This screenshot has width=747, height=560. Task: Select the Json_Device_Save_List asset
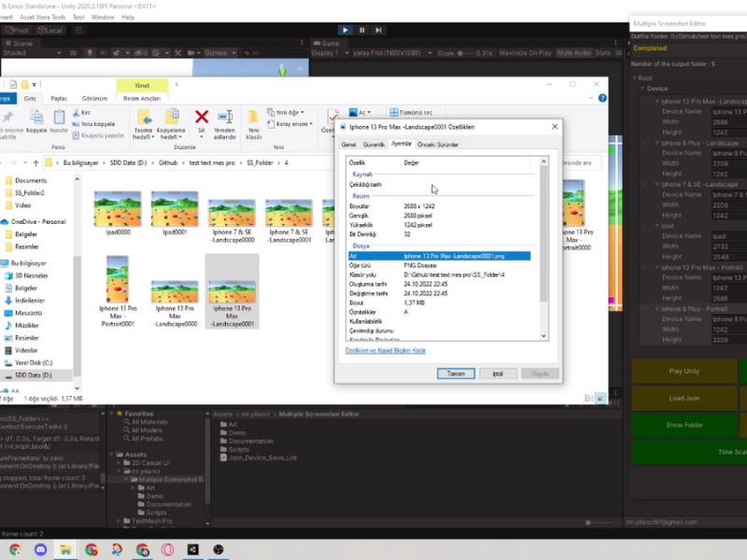[259, 457]
